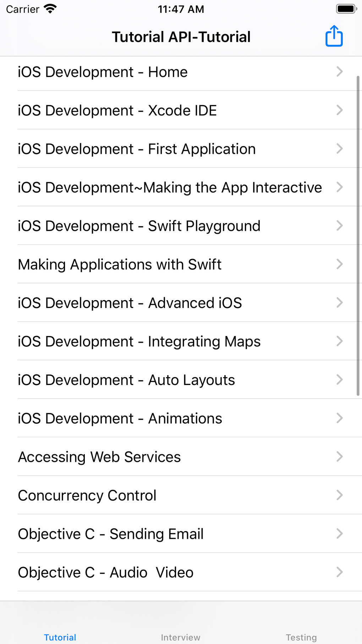Select iOS Development - Auto Layouts
362x644 pixels.
[x=126, y=380]
